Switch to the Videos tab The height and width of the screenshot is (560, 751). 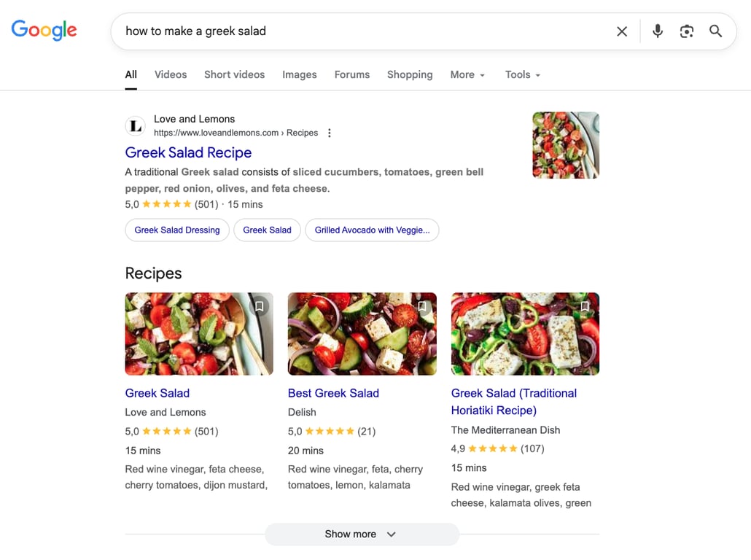(x=170, y=74)
